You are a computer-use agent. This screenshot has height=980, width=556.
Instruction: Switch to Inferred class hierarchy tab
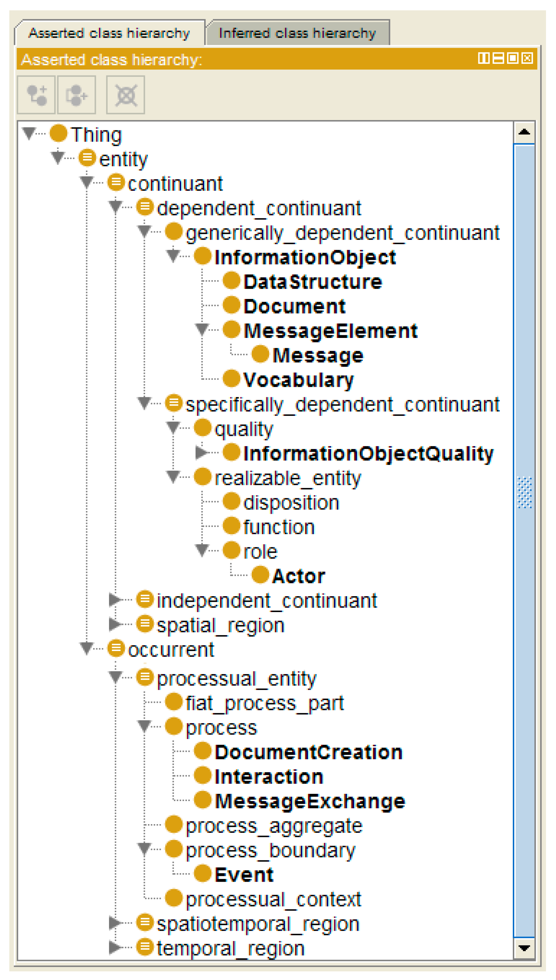pos(297,33)
